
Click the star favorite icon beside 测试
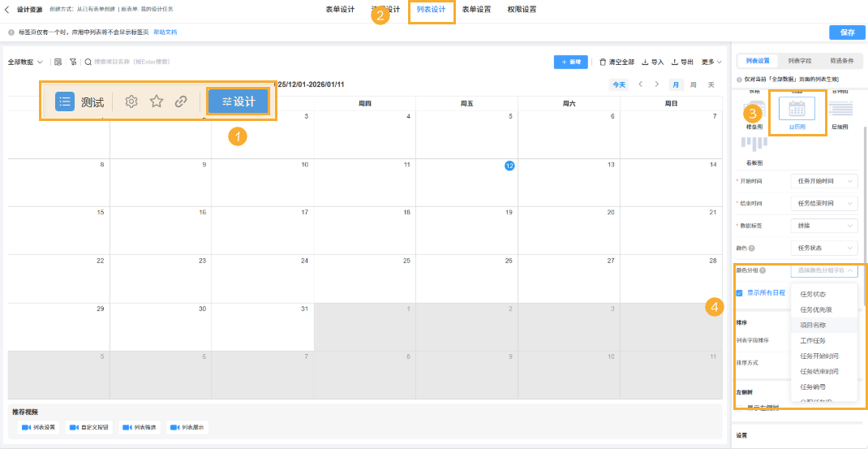(x=157, y=101)
